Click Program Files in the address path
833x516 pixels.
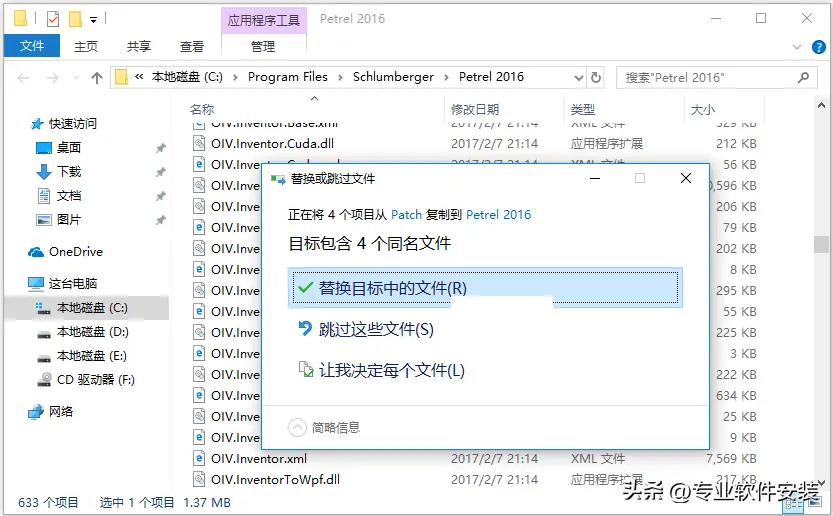tap(287, 77)
